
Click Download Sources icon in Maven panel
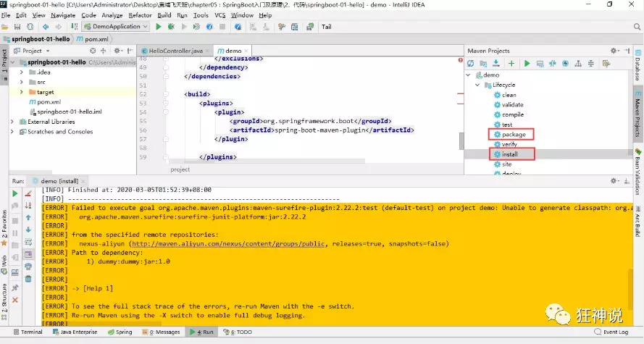click(x=496, y=64)
